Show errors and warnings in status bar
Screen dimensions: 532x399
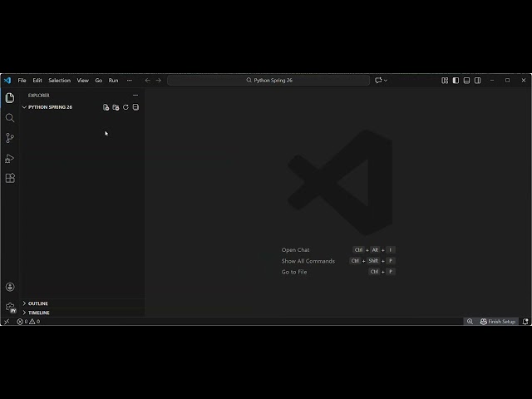click(x=28, y=322)
